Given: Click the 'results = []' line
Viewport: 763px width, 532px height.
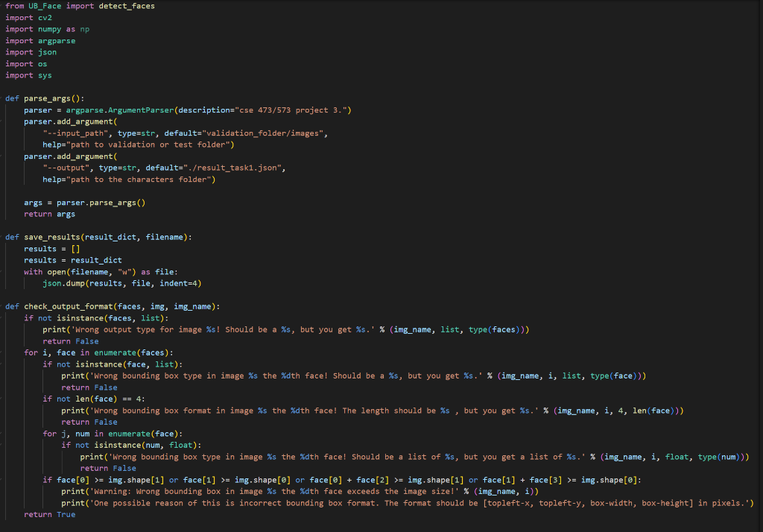Looking at the screenshot, I should pyautogui.click(x=52, y=249).
